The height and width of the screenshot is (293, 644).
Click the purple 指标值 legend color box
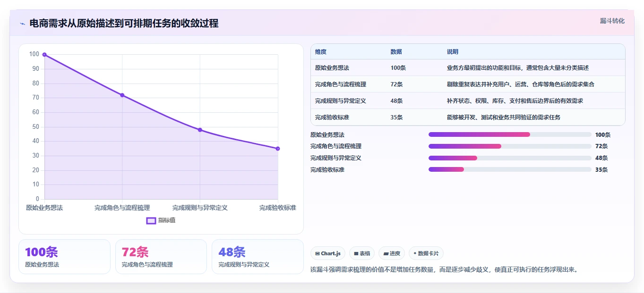pyautogui.click(x=151, y=220)
